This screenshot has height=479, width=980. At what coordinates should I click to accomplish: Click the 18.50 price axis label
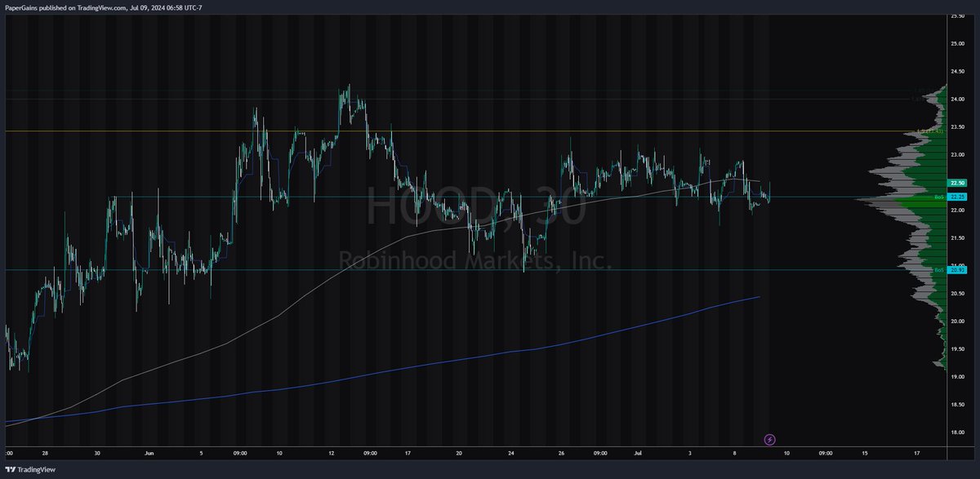click(958, 404)
